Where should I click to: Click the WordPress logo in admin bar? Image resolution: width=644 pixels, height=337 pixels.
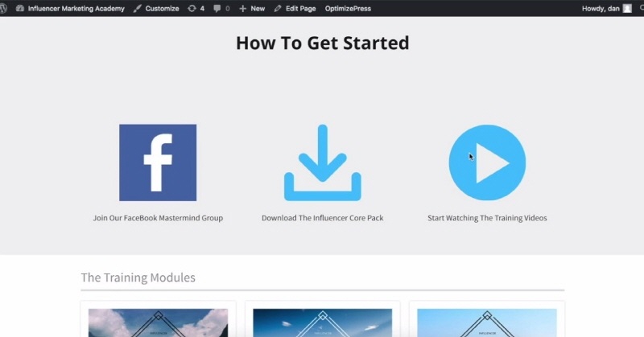click(3, 8)
